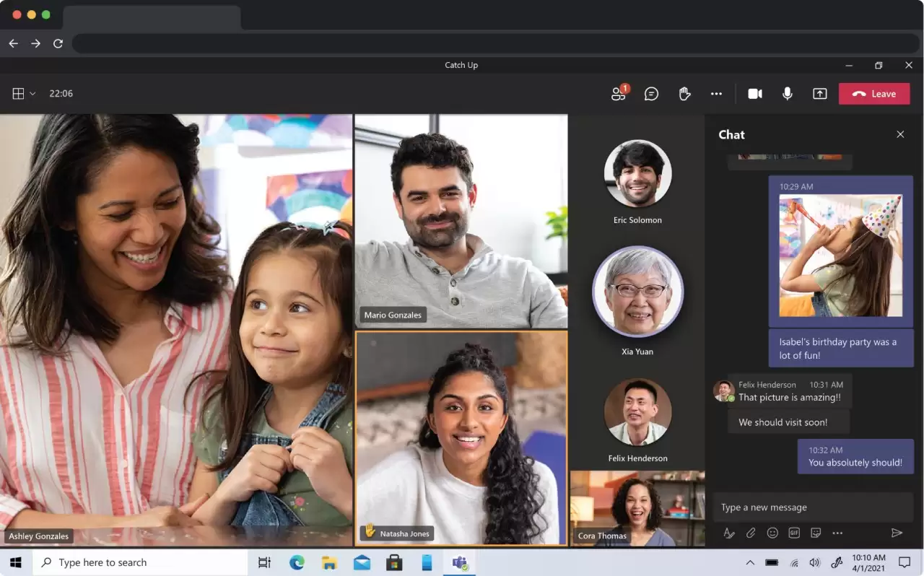
Task: Toggle the chat panel open
Action: click(x=651, y=93)
